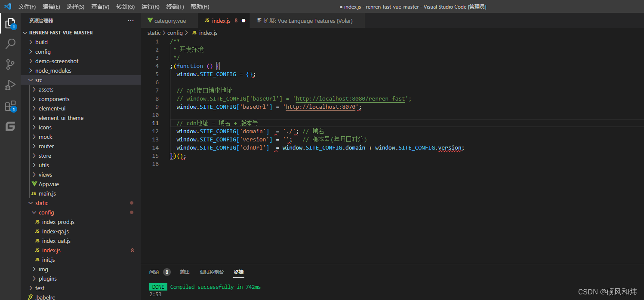Open the Gitee icon in activity bar
The height and width of the screenshot is (300, 644).
click(x=10, y=126)
